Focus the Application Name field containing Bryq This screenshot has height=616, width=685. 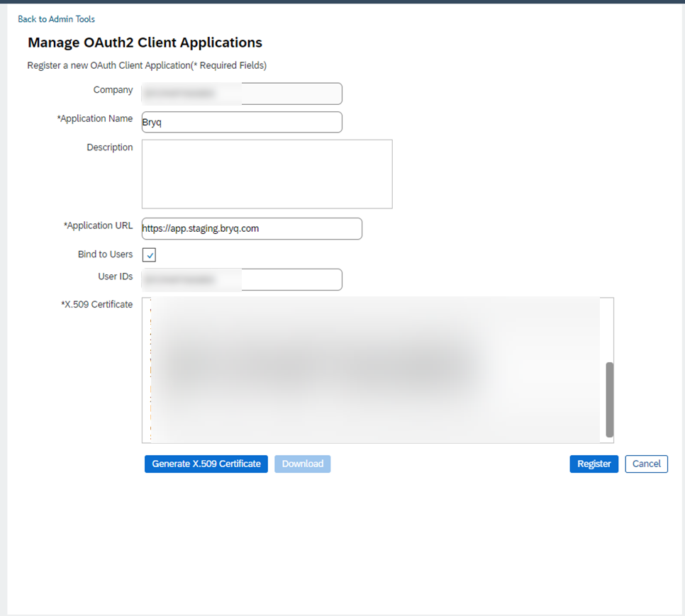(242, 122)
